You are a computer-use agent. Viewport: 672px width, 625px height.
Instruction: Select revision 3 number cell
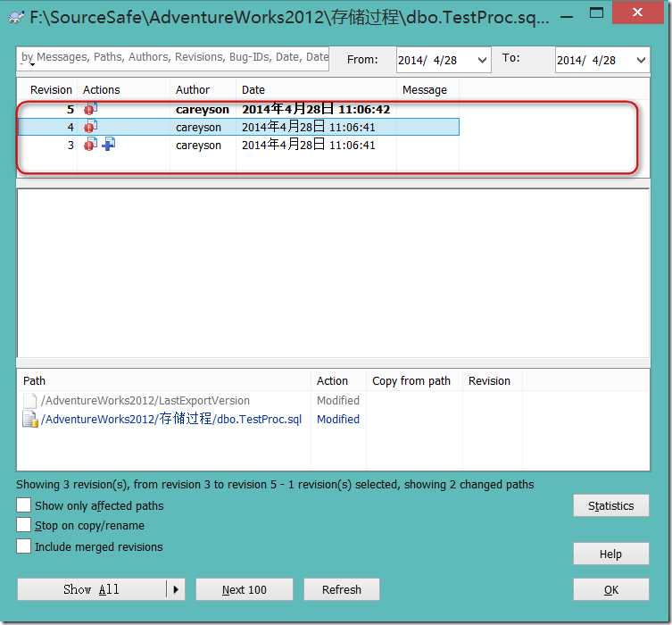click(x=71, y=146)
